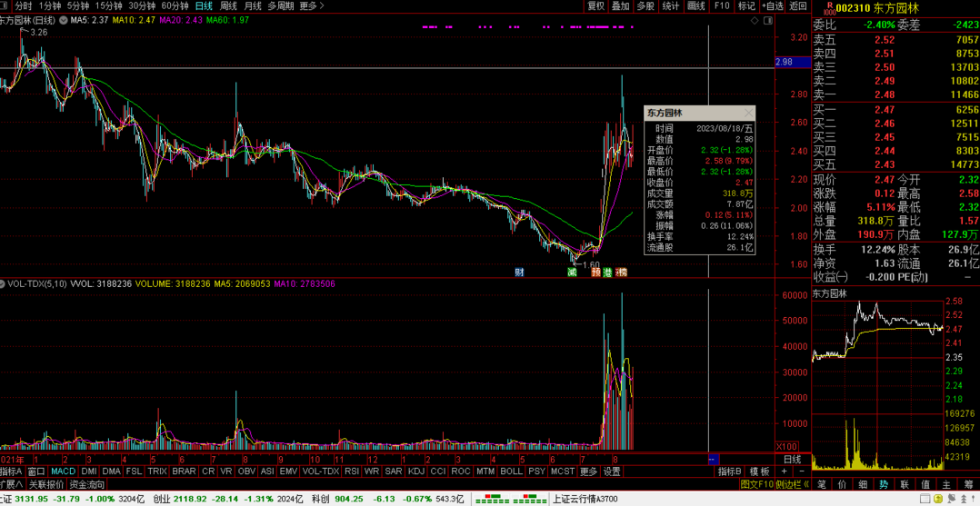This screenshot has height=506, width=980.
Task: Click the 多股 multi-stock button
Action: (645, 6)
